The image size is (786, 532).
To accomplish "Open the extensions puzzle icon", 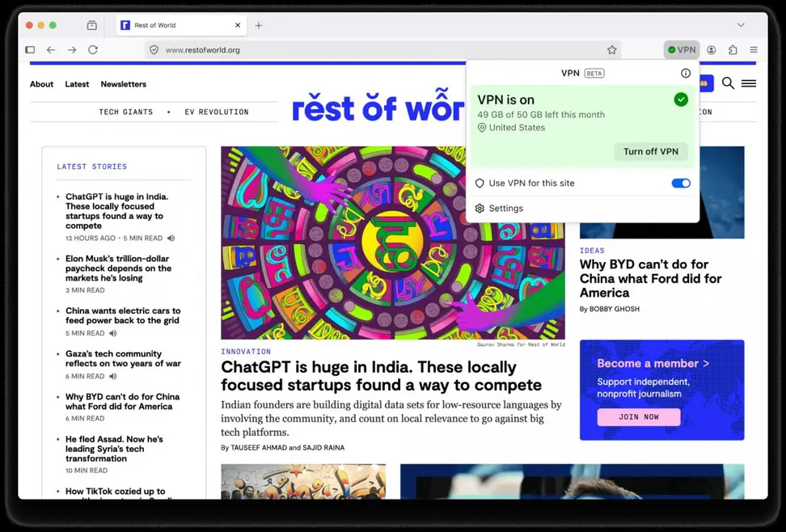I will point(733,49).
